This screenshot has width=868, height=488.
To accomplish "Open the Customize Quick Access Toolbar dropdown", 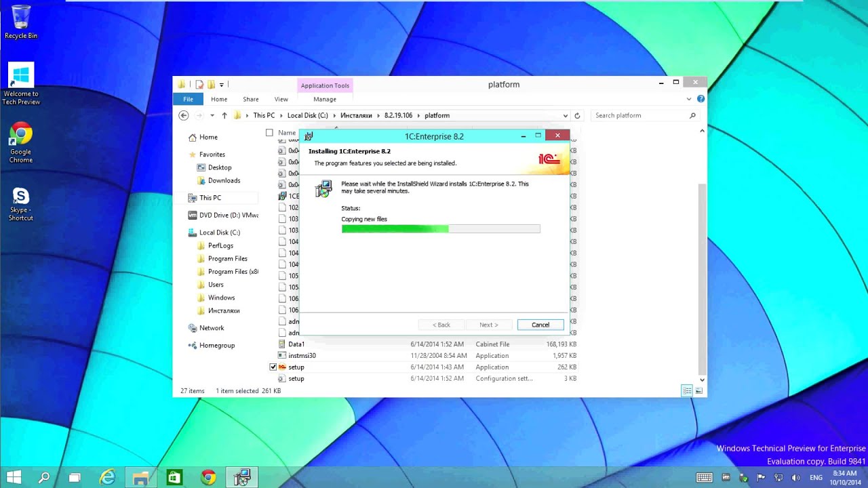I will 221,85.
